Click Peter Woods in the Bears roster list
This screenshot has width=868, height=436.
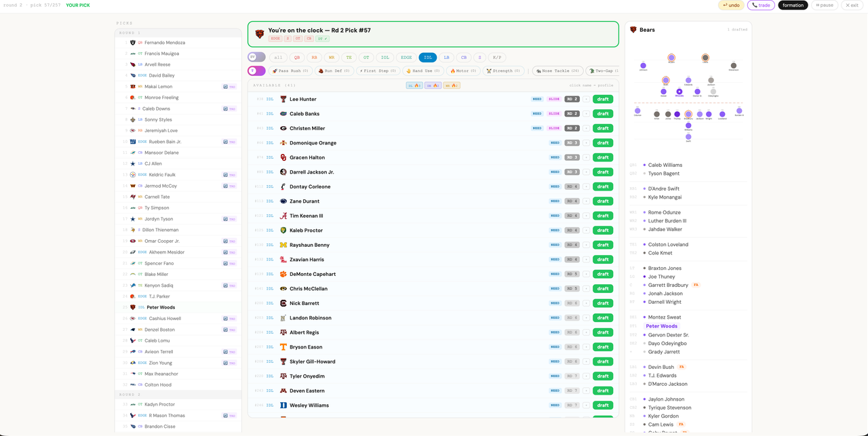tap(661, 326)
